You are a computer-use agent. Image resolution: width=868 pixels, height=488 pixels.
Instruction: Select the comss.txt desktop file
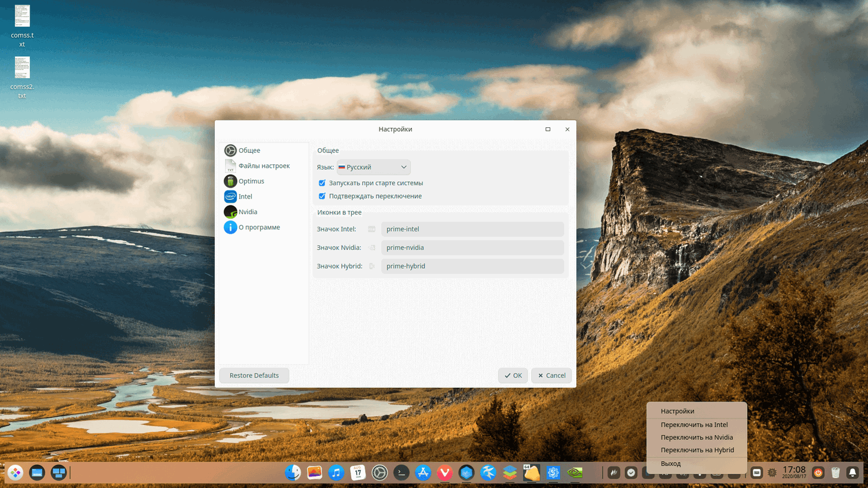[x=22, y=26]
